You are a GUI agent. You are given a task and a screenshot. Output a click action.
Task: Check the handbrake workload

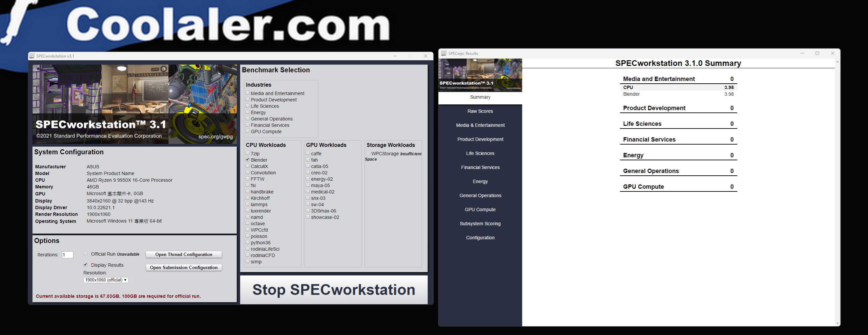click(248, 191)
